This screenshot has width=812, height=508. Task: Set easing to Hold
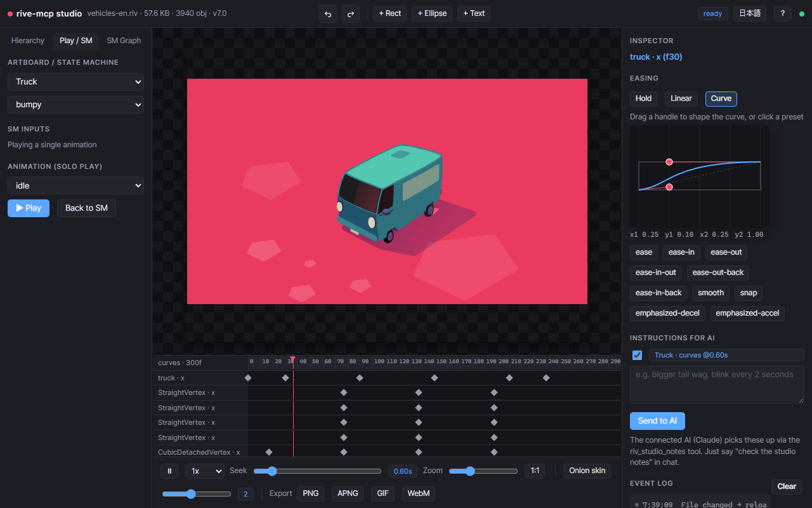click(x=643, y=98)
